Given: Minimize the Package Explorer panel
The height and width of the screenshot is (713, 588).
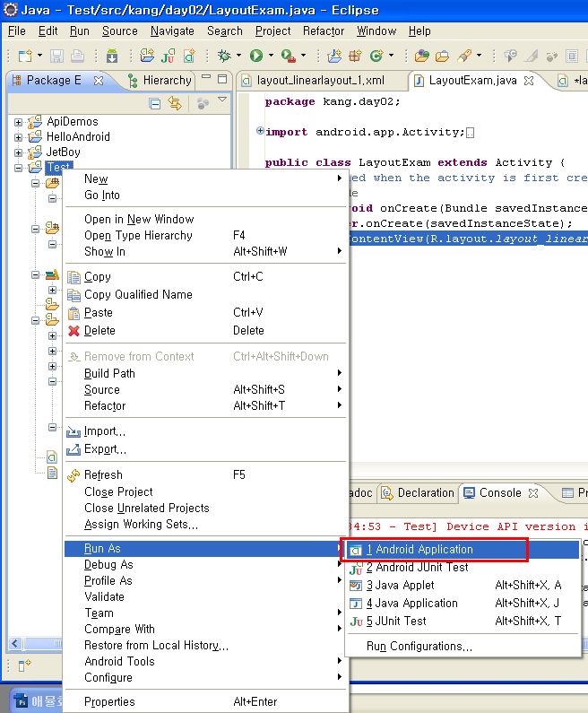Looking at the screenshot, I should pos(206,77).
